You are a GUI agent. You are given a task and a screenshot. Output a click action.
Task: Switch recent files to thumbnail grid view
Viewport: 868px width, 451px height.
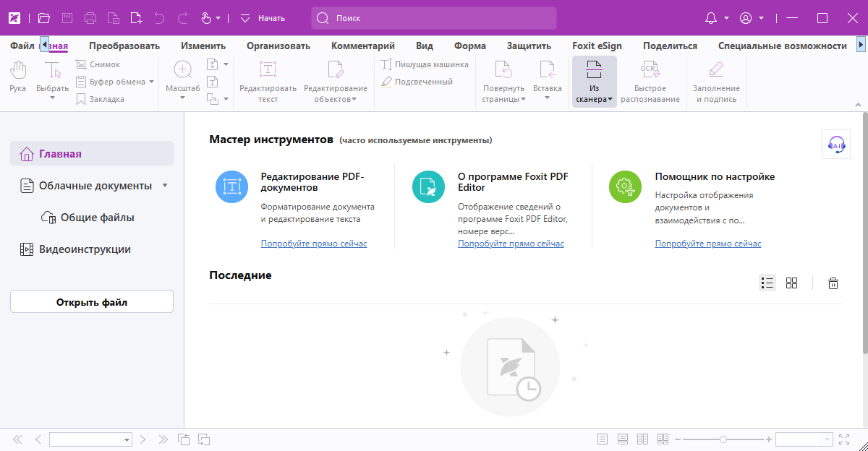(x=791, y=283)
